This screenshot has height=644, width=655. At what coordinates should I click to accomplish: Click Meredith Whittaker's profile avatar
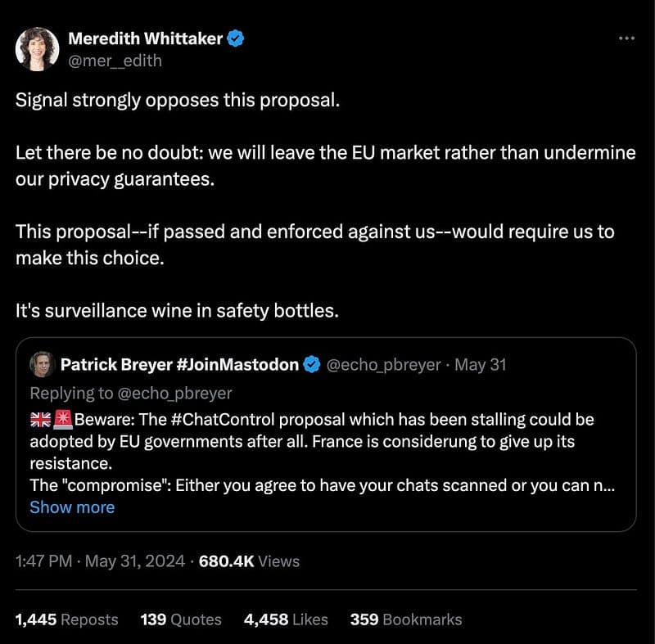(x=38, y=48)
